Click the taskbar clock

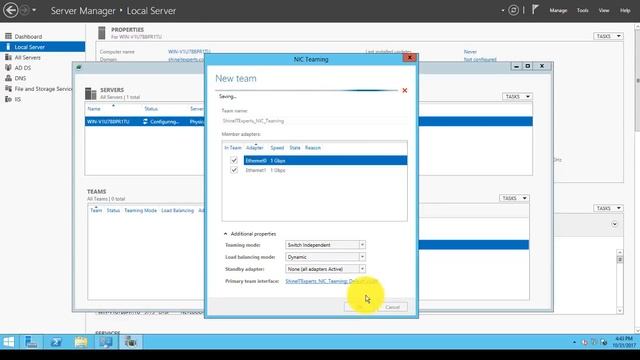click(x=624, y=342)
